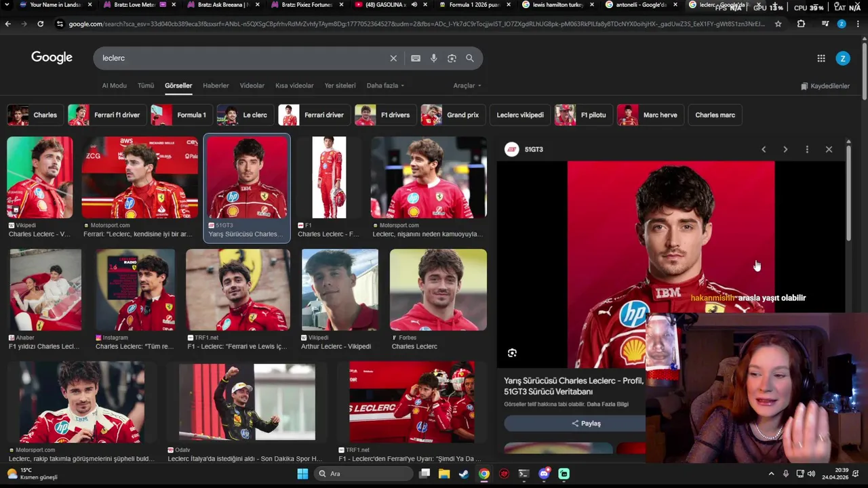Clear the search box with the X icon
The width and height of the screenshot is (868, 488).
(393, 58)
